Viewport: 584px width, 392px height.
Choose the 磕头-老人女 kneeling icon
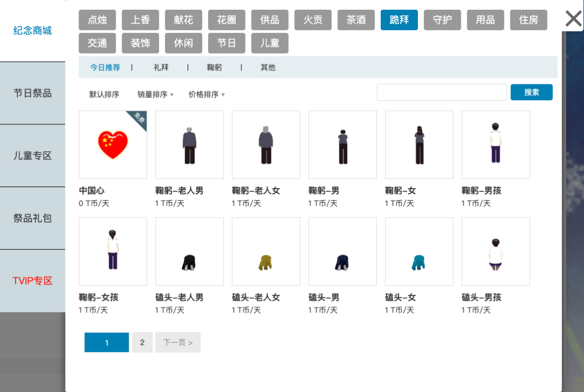266,251
